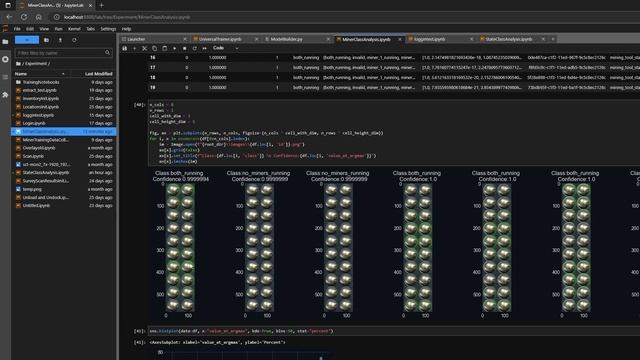The image size is (640, 360).
Task: Open the View menu
Action: pos(44,29)
